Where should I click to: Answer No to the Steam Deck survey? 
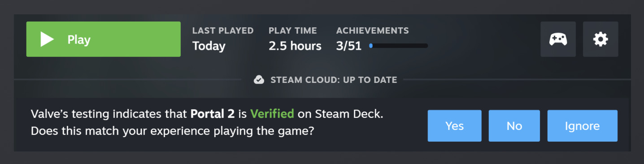tap(514, 126)
